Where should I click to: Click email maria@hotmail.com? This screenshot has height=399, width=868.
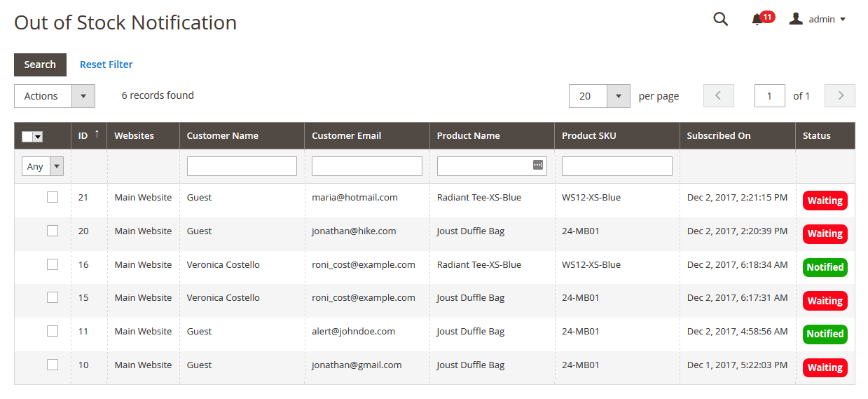(355, 198)
